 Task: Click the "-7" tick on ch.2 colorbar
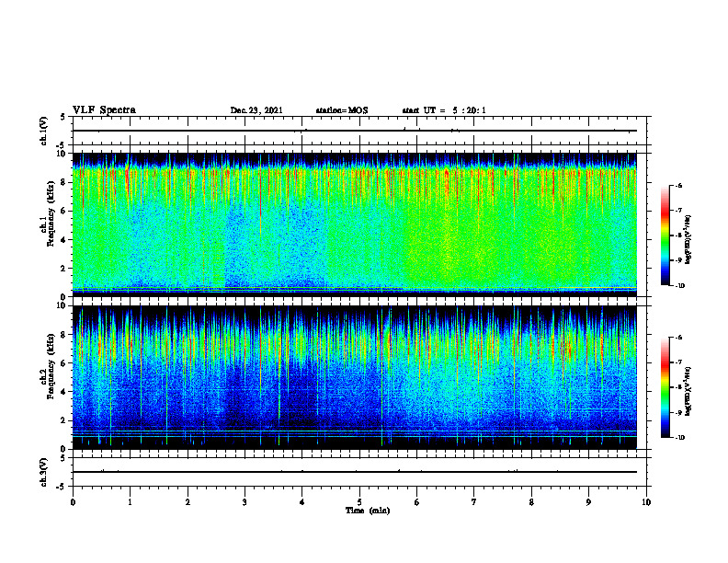point(678,362)
